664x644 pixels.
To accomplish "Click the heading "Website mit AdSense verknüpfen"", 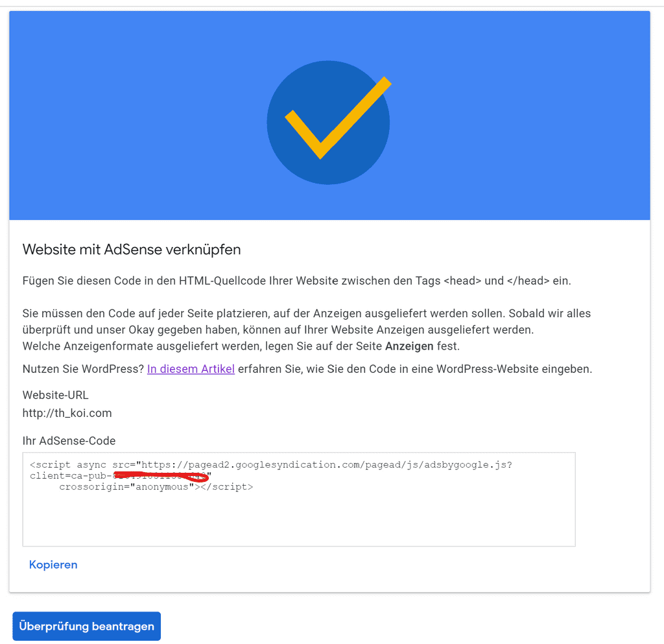I will click(x=131, y=249).
